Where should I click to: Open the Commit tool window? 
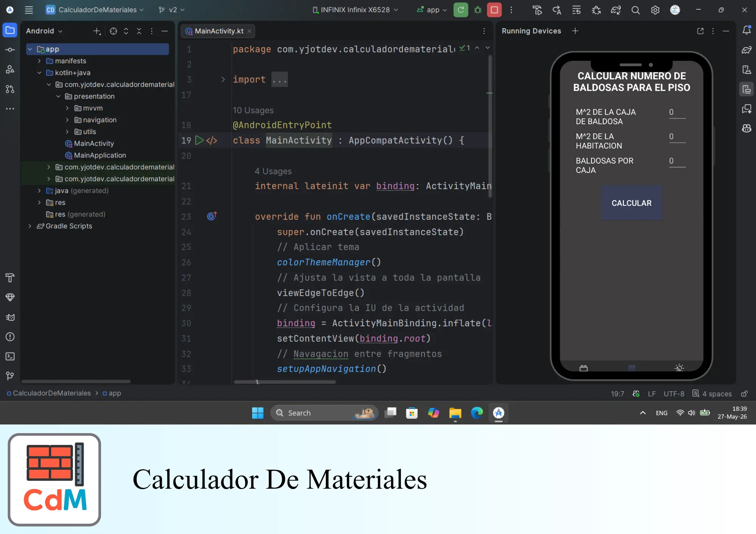(10, 50)
